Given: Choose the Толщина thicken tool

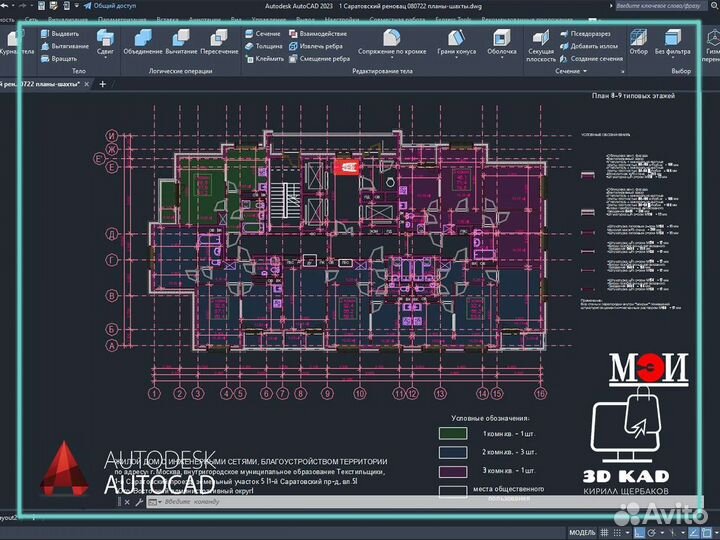Looking at the screenshot, I should [x=264, y=46].
